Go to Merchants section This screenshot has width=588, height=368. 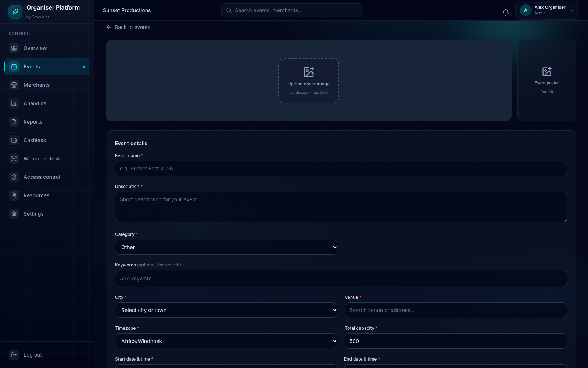pyautogui.click(x=47, y=85)
